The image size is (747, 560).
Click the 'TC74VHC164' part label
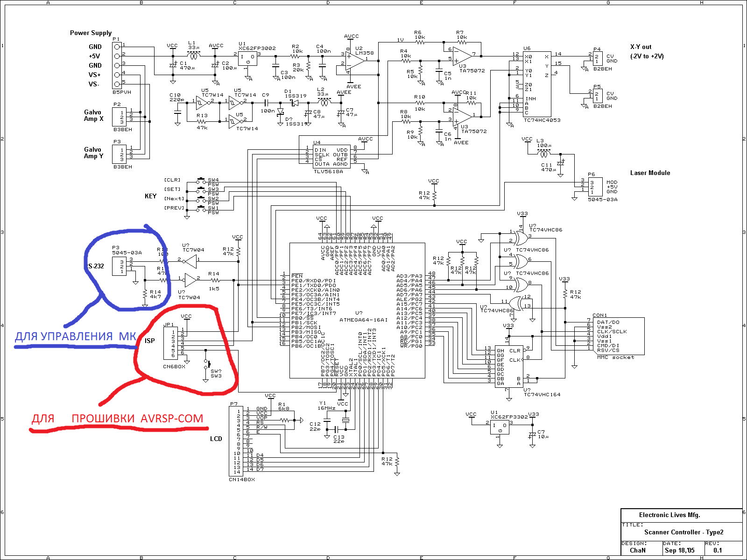(542, 394)
